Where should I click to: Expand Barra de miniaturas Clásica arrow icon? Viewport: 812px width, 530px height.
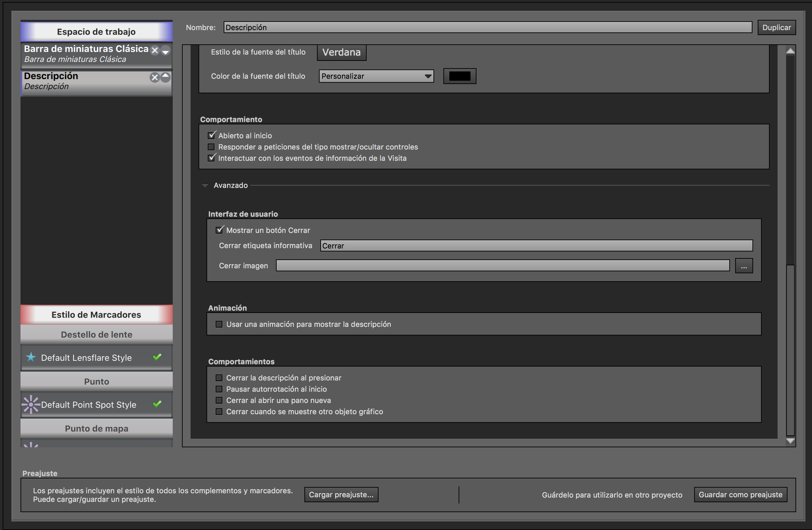point(165,51)
